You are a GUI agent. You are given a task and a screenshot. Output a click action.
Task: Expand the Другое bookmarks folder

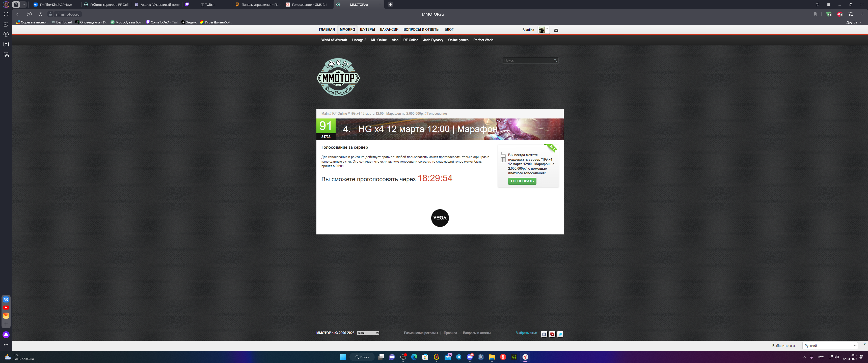click(854, 22)
